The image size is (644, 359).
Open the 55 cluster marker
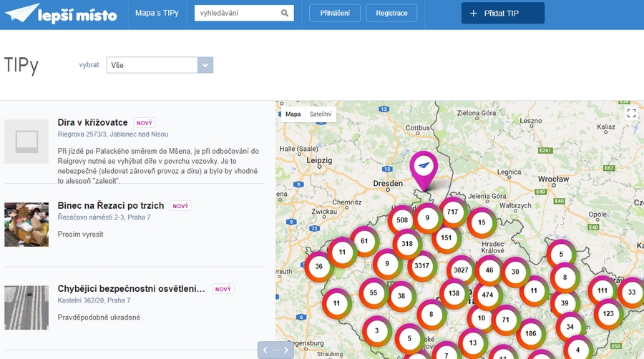coord(374,293)
